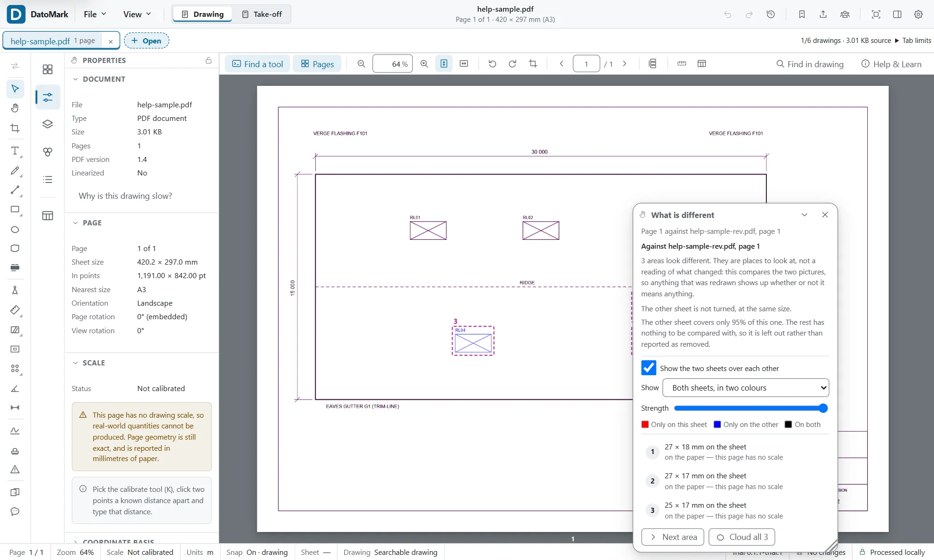This screenshot has width=934, height=560.
Task: Select the text tool in sidebar
Action: (x=15, y=151)
